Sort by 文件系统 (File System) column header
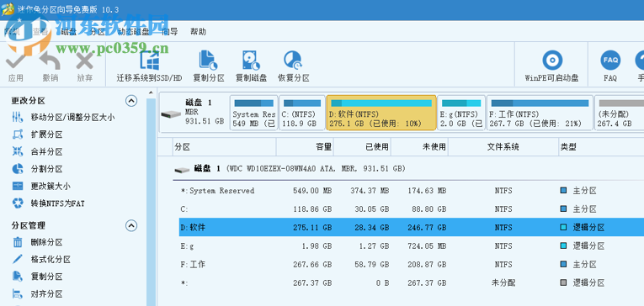 point(503,147)
